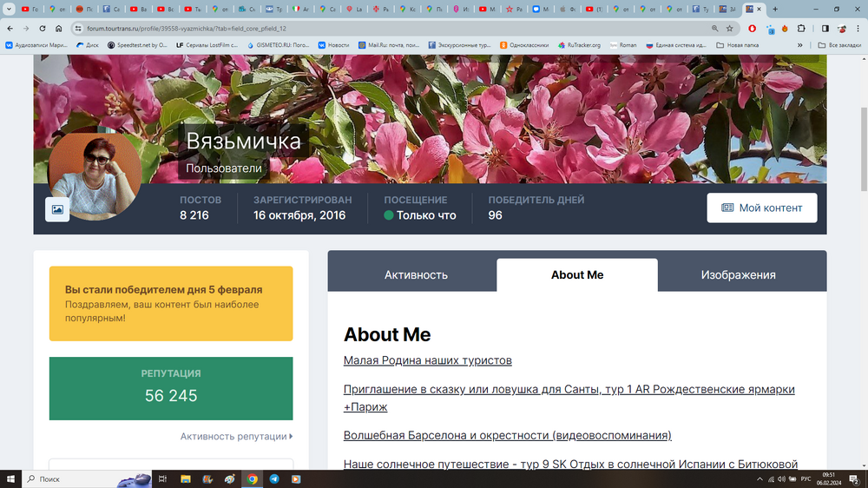Click the change profile photo icon

(x=57, y=209)
